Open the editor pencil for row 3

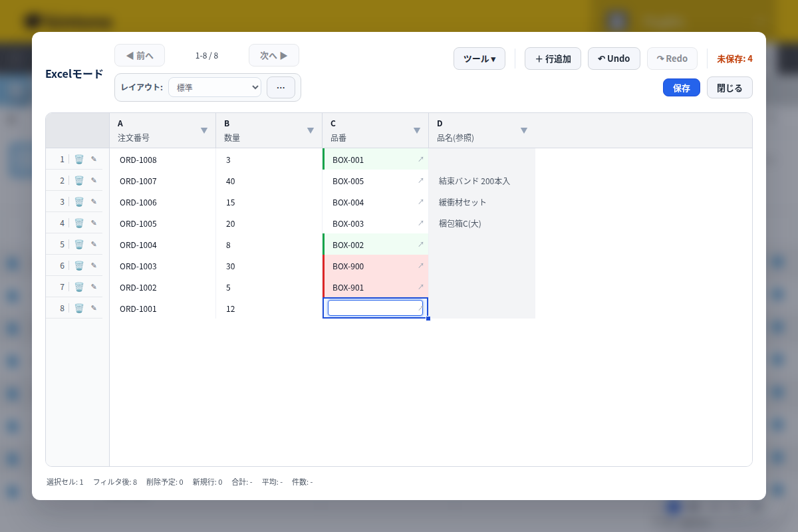(x=94, y=201)
